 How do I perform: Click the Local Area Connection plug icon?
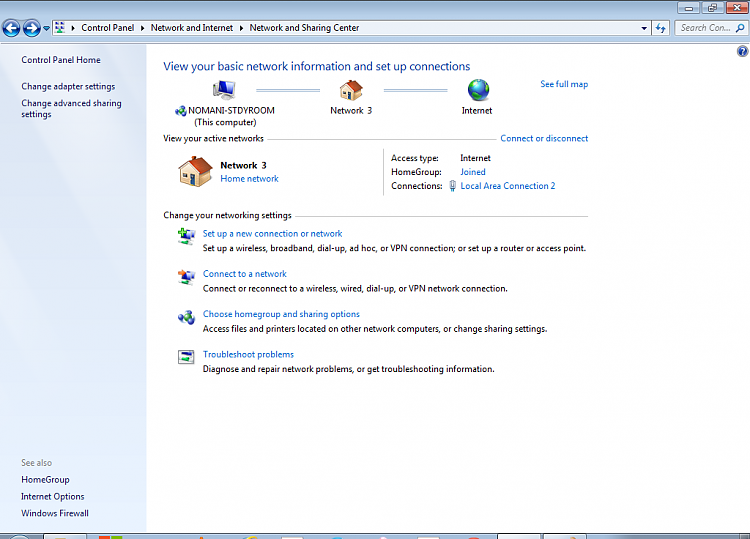[452, 186]
